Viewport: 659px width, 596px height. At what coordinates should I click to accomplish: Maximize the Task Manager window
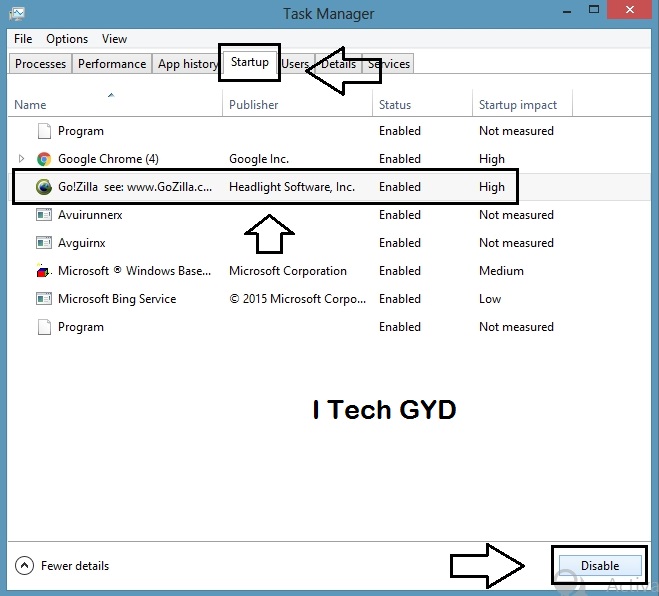[593, 9]
